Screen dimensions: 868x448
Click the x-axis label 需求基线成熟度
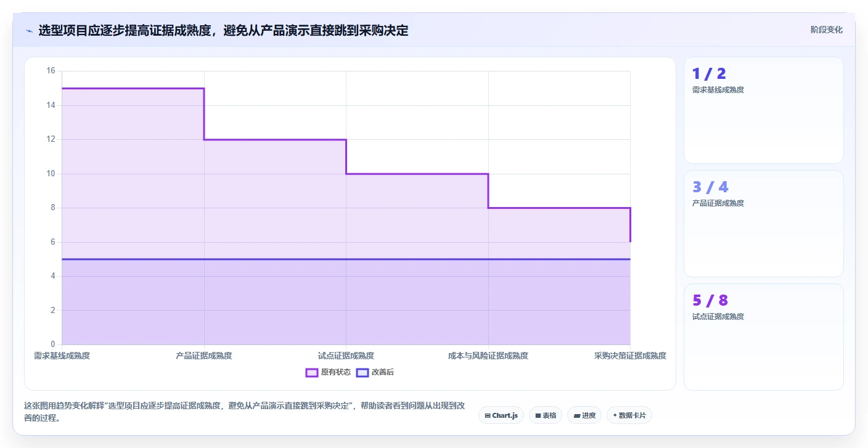[62, 356]
